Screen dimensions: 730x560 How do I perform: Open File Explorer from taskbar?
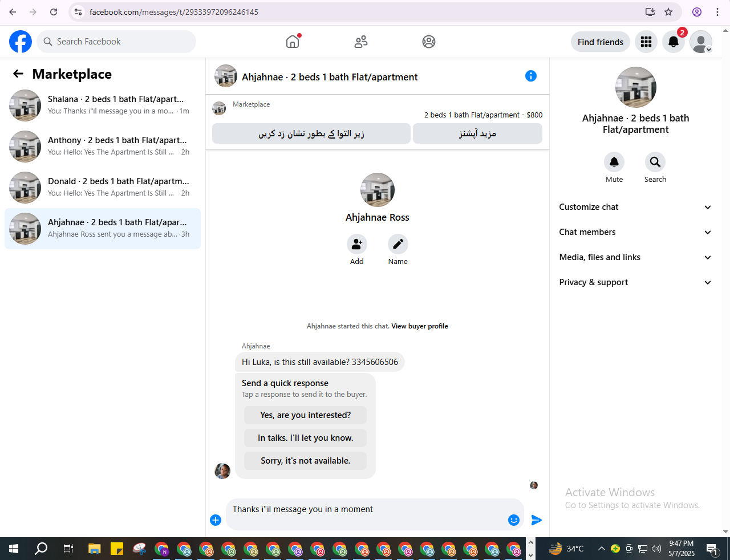95,549
